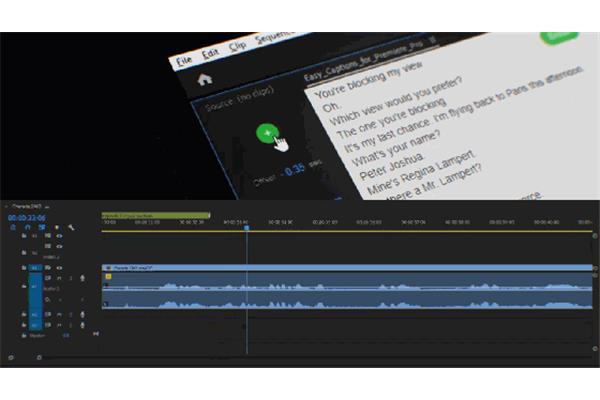Hide the V2 track with eye icon
This screenshot has height=400, width=600.
(x=59, y=247)
